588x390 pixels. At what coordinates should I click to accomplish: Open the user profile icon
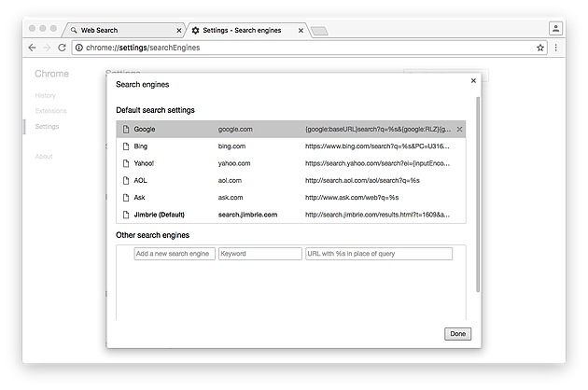pos(555,29)
